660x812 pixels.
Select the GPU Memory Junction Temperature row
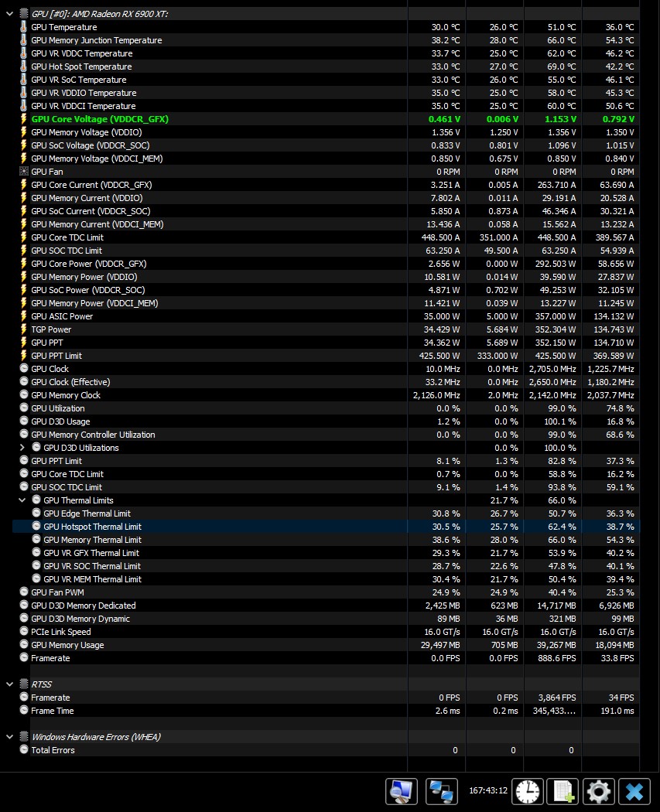327,40
